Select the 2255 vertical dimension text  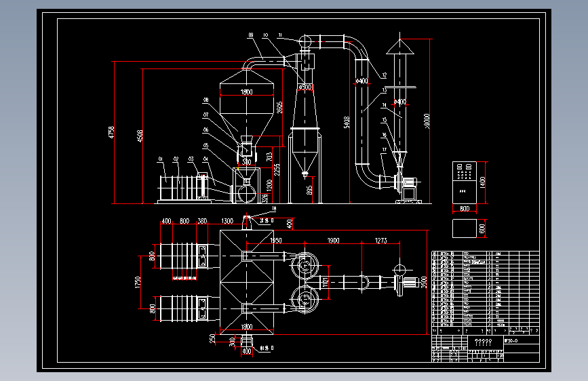pos(277,169)
